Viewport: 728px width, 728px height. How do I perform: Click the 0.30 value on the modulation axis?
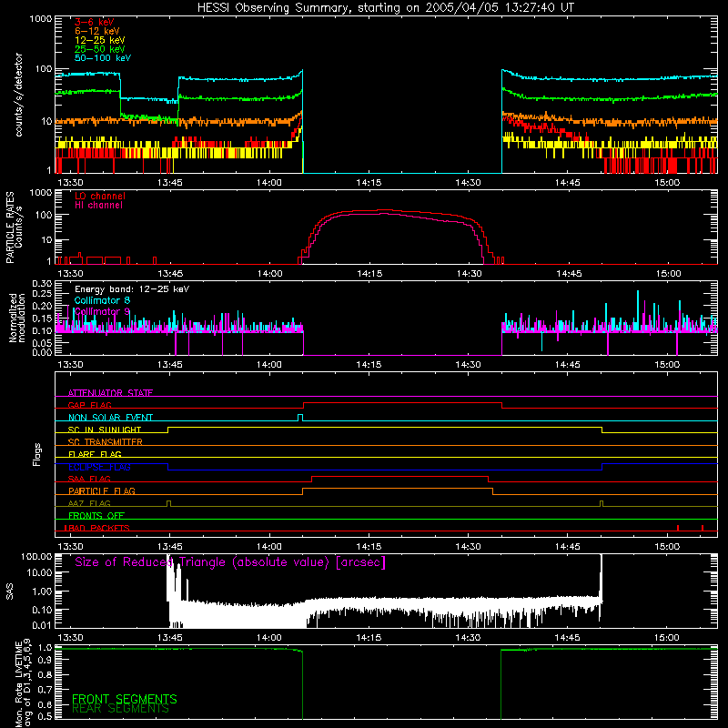(x=42, y=283)
